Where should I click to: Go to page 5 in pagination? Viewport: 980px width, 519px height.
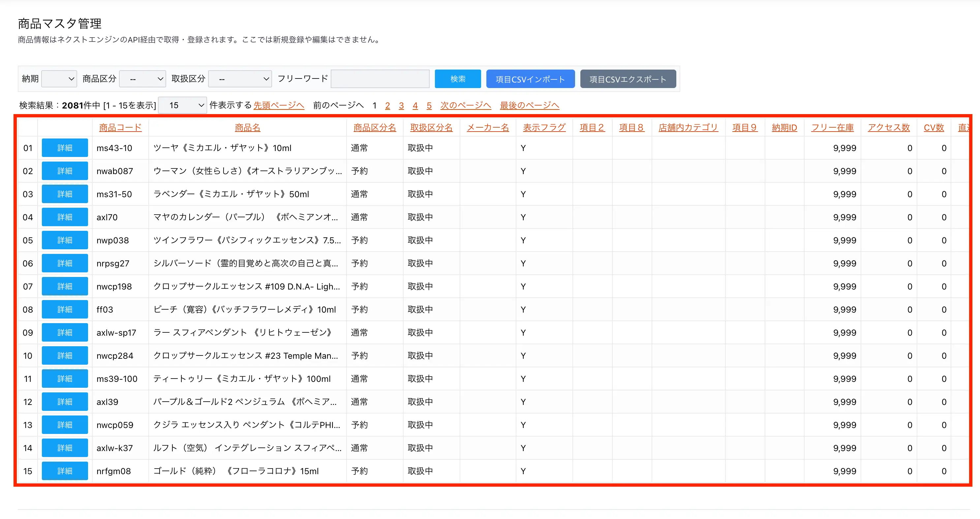[429, 106]
